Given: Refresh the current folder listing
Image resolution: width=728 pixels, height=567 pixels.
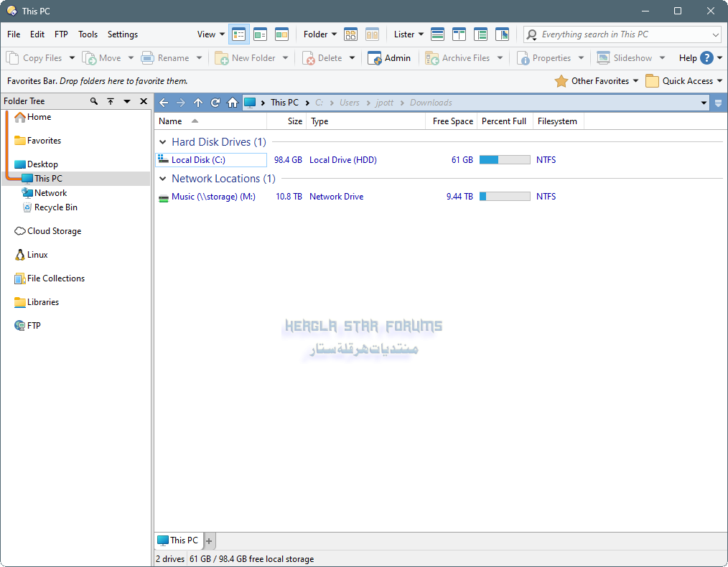Looking at the screenshot, I should [x=215, y=103].
